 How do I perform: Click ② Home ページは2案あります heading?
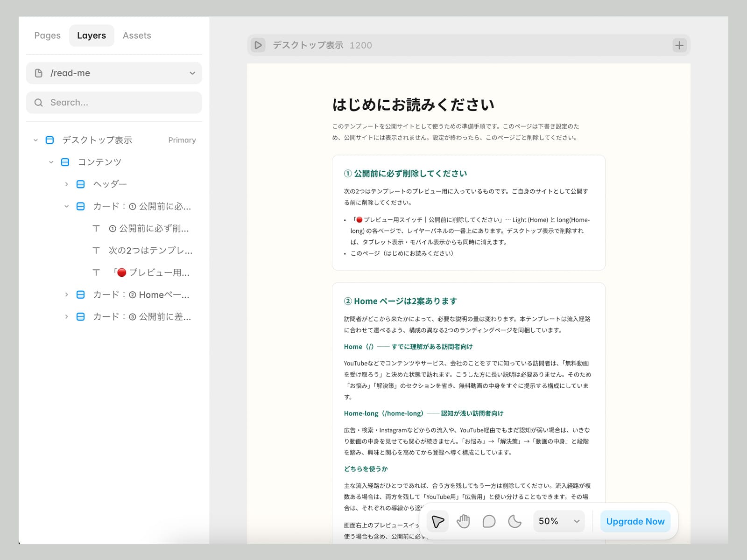pos(400,301)
